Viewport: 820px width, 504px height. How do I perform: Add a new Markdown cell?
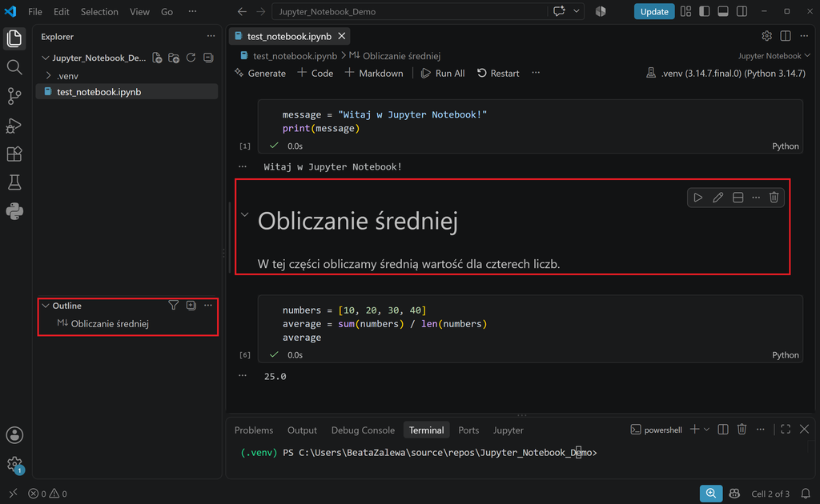coord(374,73)
